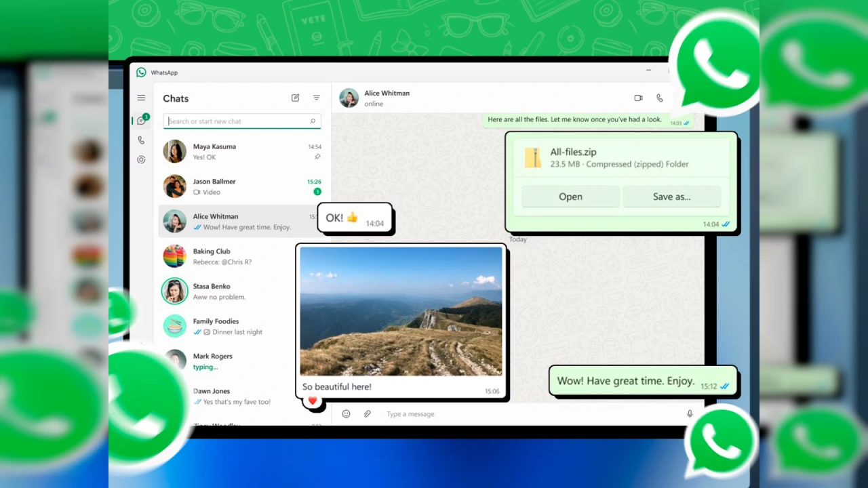This screenshot has height=488, width=868.
Task: Start a video call with Alice
Action: [x=638, y=98]
